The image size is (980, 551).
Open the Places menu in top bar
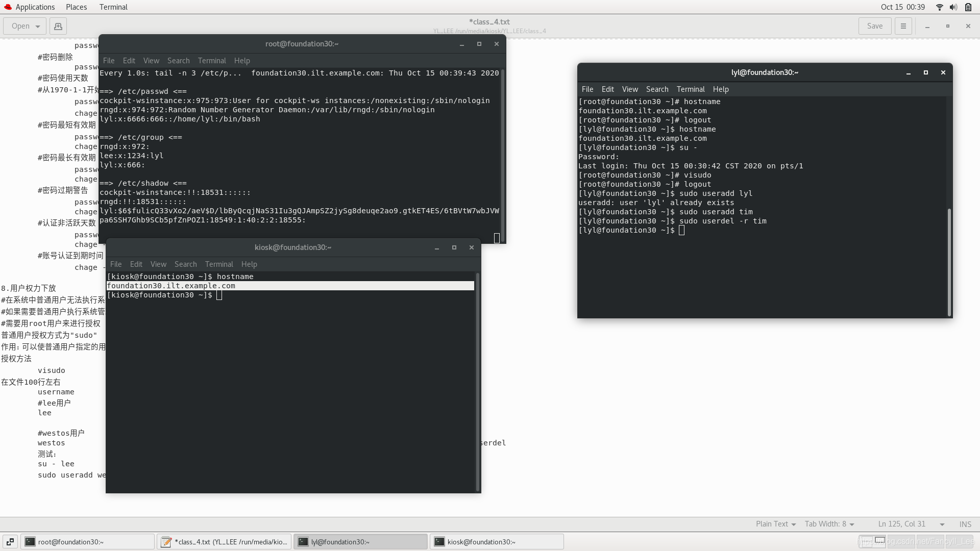[76, 7]
